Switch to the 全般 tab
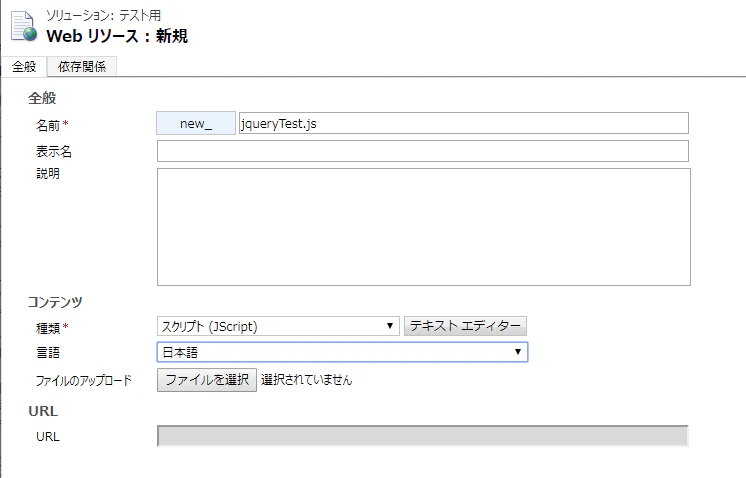 click(x=24, y=67)
